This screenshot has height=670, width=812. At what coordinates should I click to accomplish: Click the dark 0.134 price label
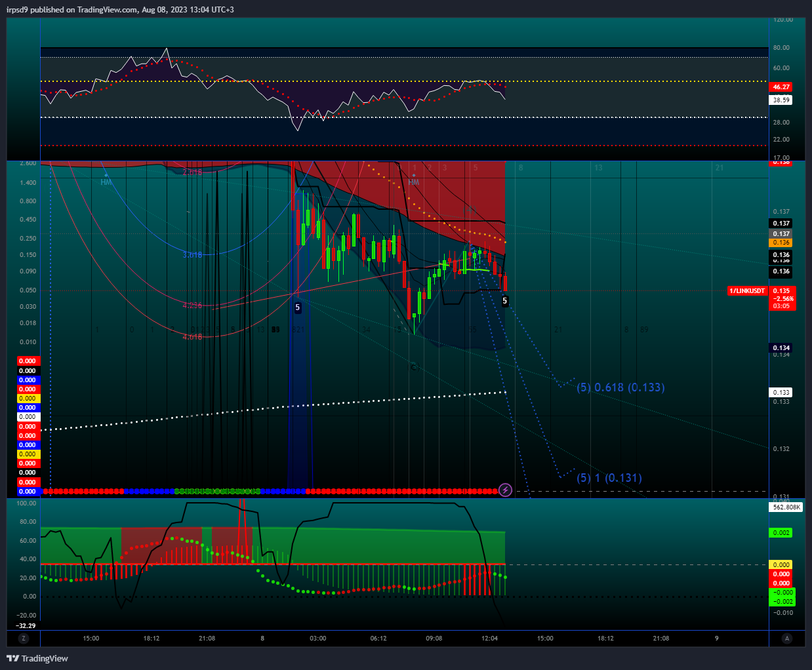tap(781, 348)
